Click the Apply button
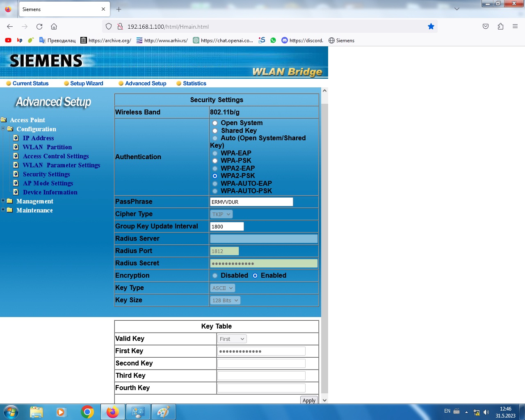The width and height of the screenshot is (525, 420). pos(309,400)
